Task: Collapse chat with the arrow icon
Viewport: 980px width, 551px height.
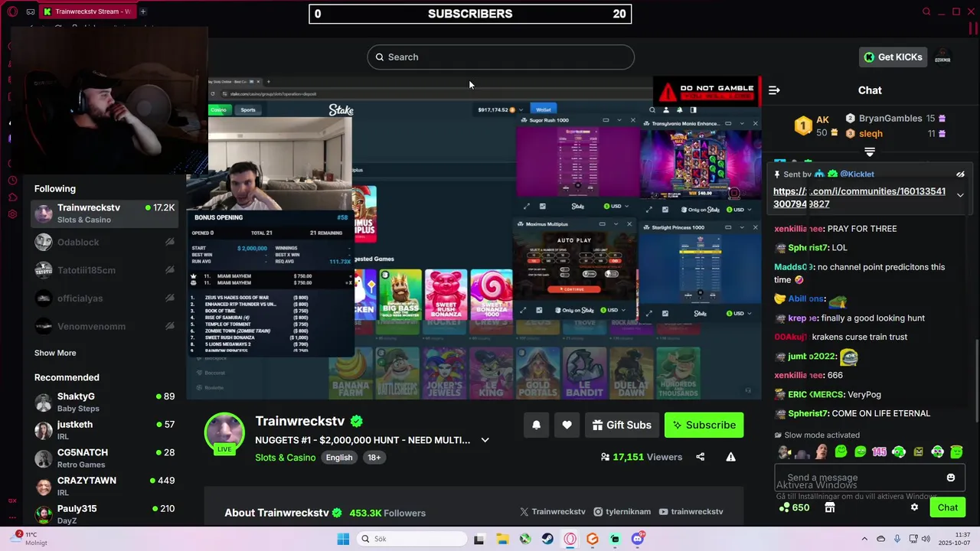Action: pyautogui.click(x=774, y=90)
